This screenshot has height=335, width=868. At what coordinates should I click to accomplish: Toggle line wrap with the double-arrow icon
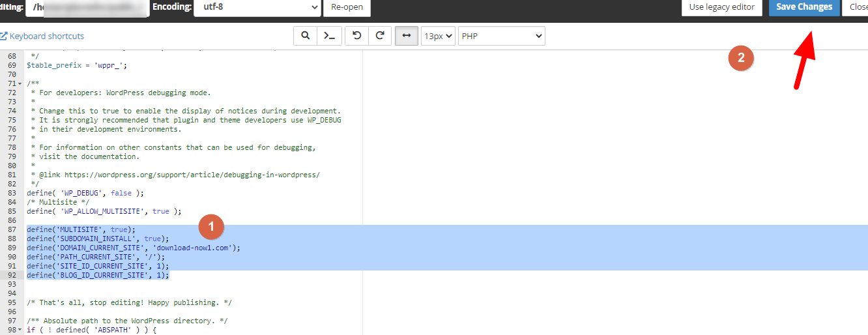tap(407, 36)
